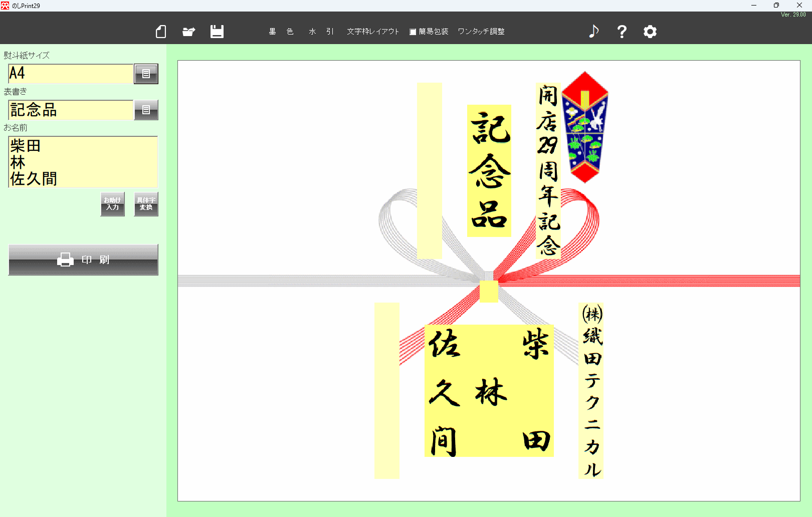Open the 表書き list button
Screen dimensions: 812x517
(146, 110)
